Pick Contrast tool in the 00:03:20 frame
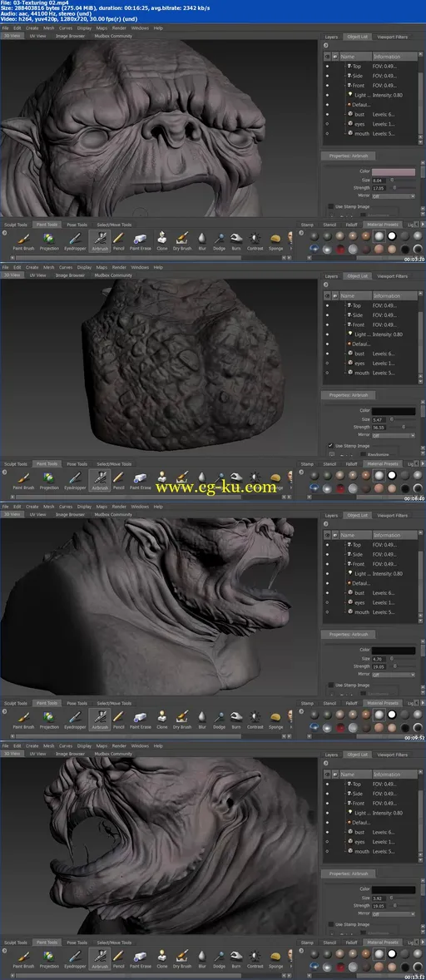Screen dimensions: 426x980 pyautogui.click(x=255, y=240)
